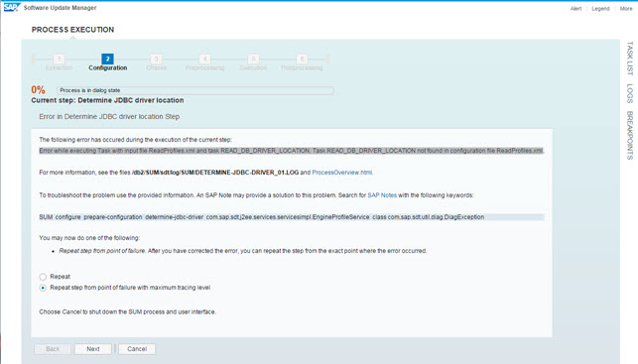Click the highlighted READ_DB_DRIVER_LOCATION error message
638x364 pixels.
click(292, 151)
